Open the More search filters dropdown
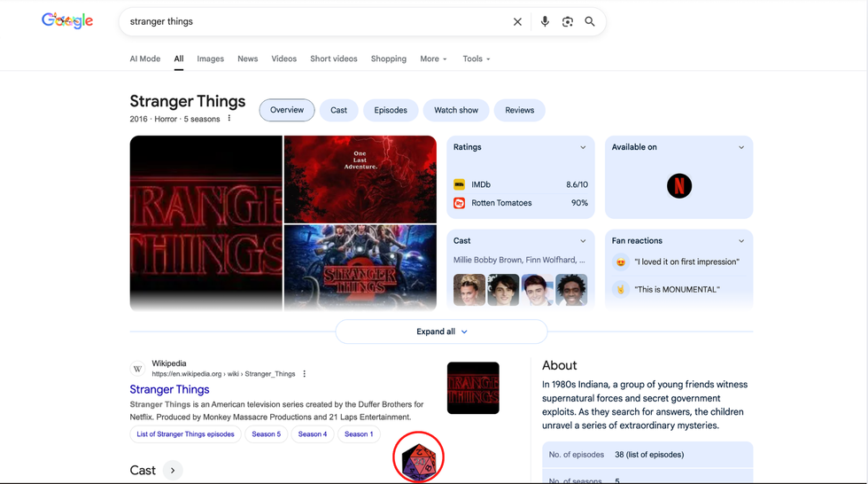Image resolution: width=868 pixels, height=484 pixels. [433, 59]
